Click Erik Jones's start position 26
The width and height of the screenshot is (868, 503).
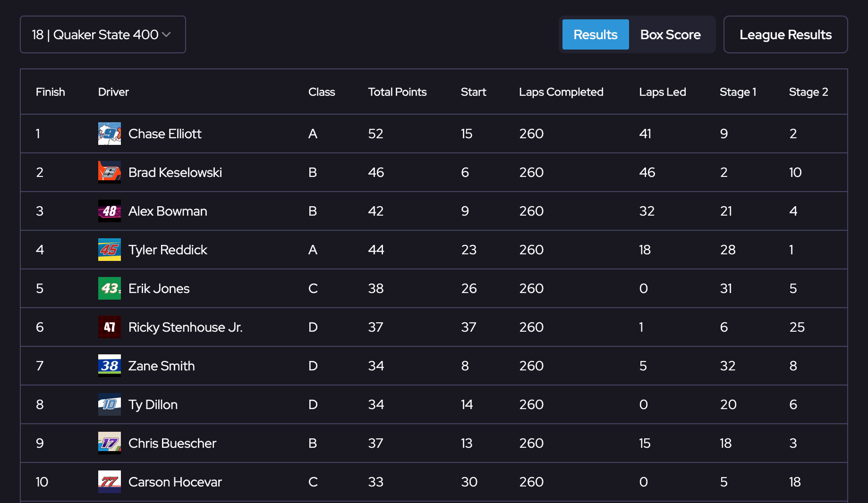pos(469,288)
